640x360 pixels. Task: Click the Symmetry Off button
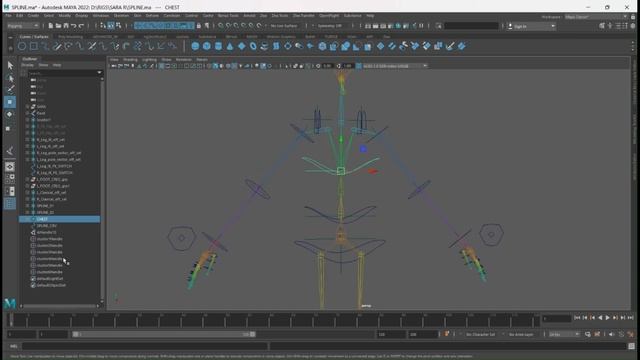click(x=330, y=26)
